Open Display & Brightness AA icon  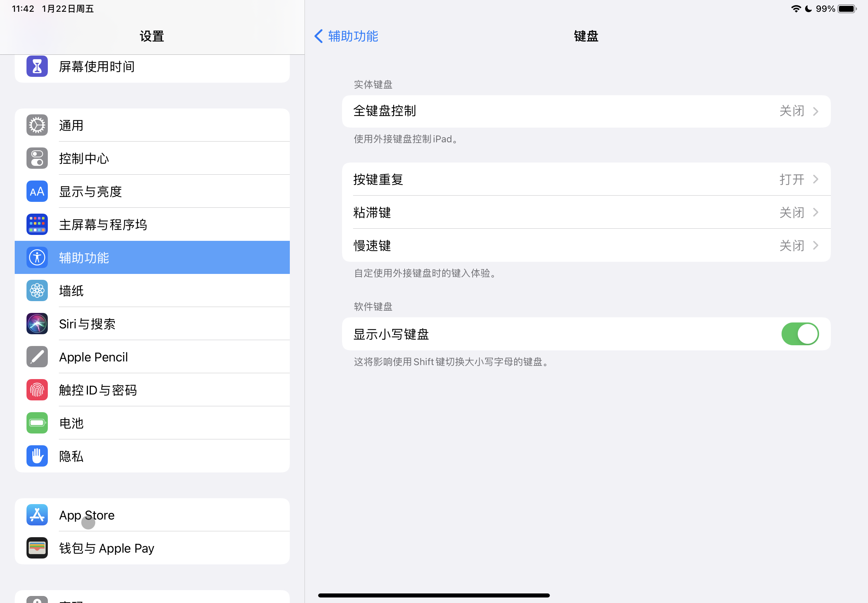coord(37,191)
